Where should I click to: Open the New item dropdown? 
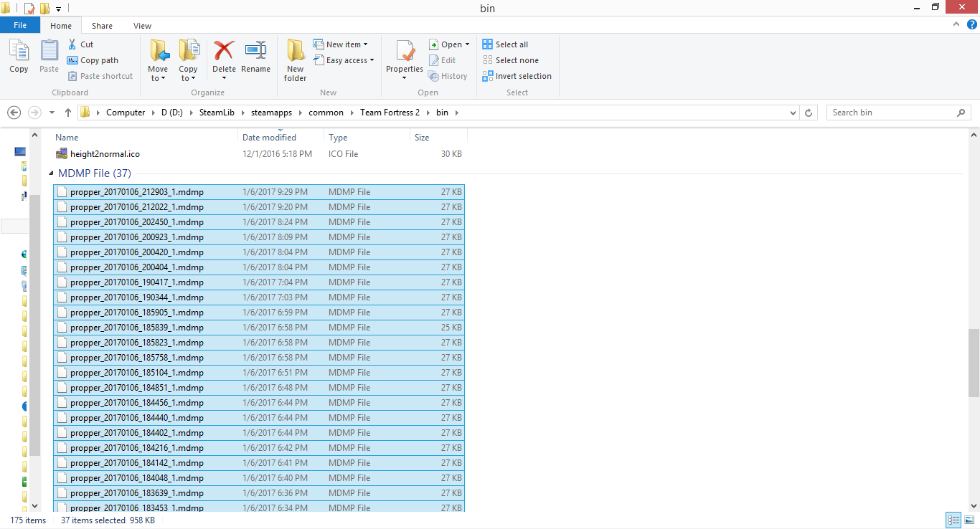[341, 44]
